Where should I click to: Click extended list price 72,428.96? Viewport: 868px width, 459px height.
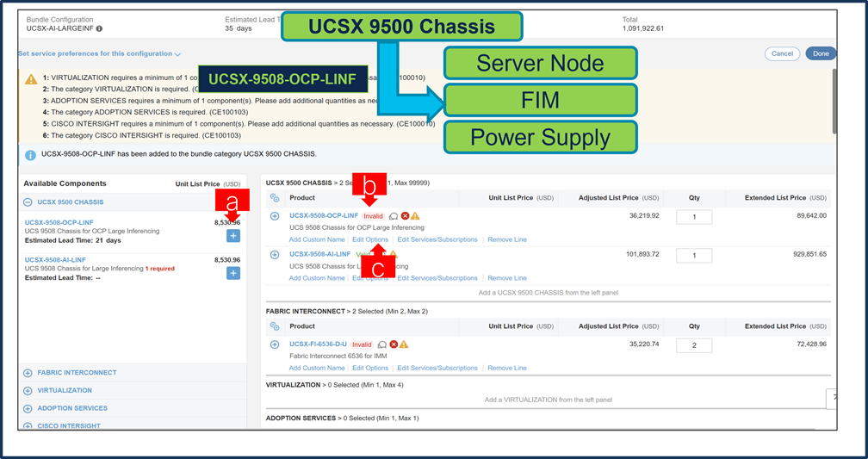811,344
